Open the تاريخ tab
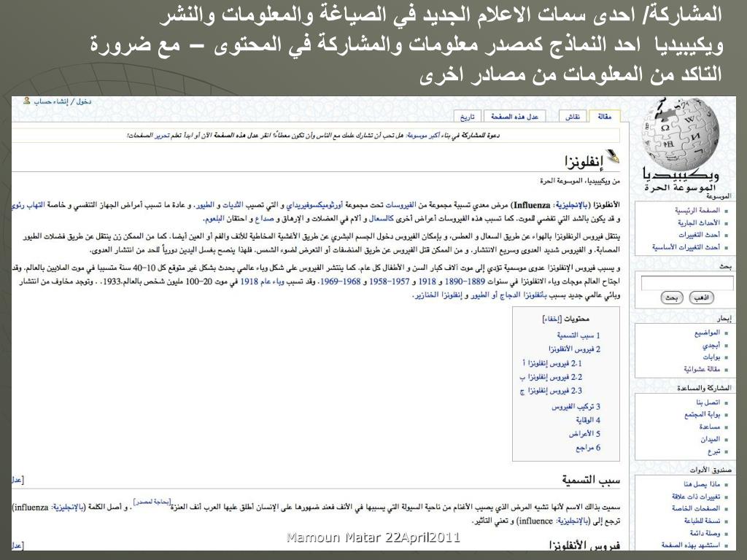Viewport: 747px width, 560px height. pos(468,117)
